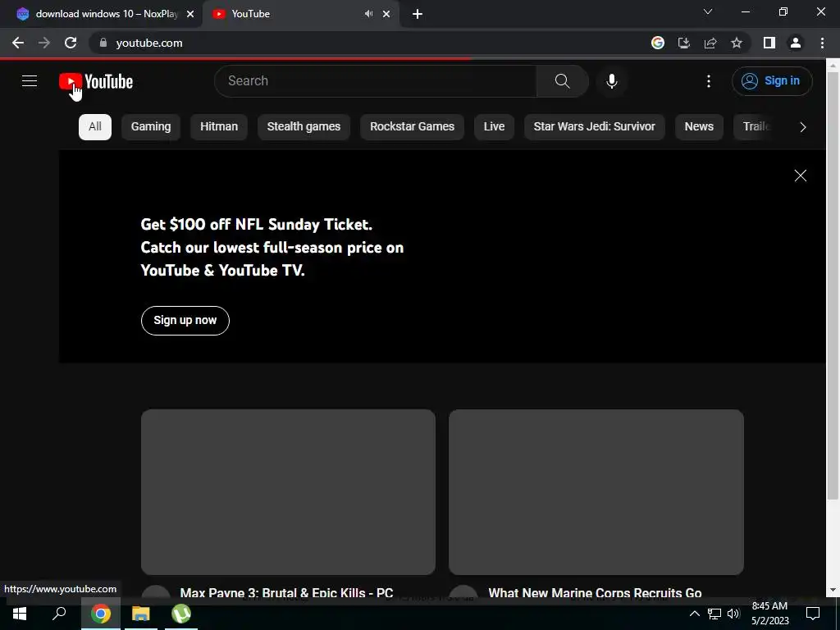Click the Google icon in address bar

pyautogui.click(x=658, y=43)
